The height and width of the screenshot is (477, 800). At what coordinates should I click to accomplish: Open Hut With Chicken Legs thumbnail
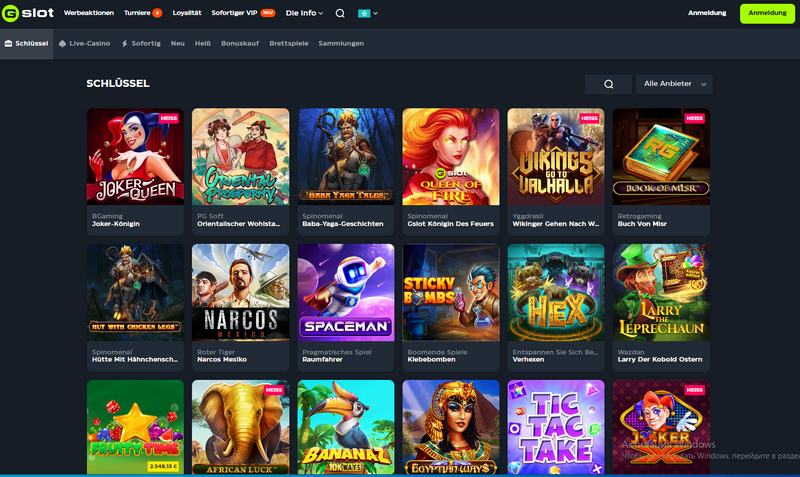pos(135,292)
